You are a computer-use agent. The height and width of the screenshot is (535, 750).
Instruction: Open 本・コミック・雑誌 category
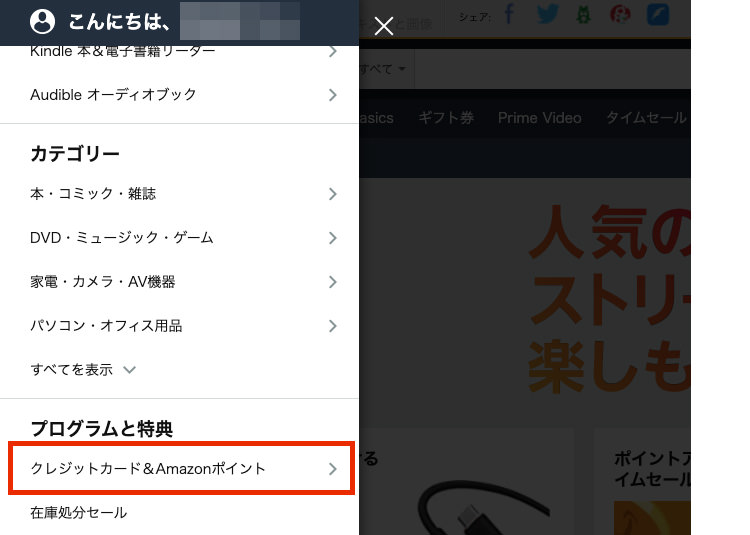click(x=179, y=194)
